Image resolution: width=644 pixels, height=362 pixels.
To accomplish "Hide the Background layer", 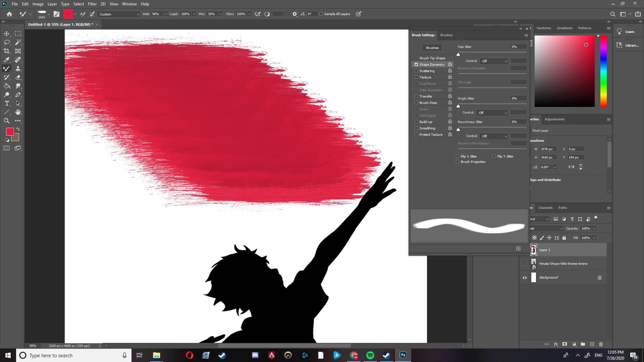I will (x=525, y=278).
